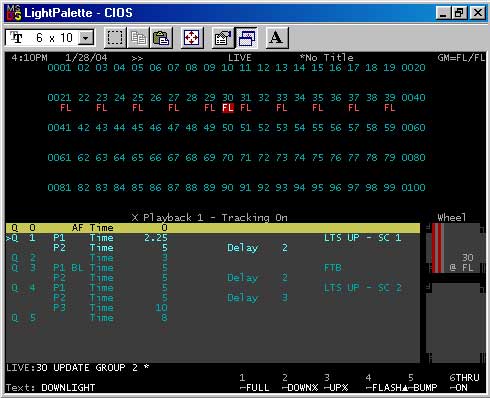
Task: Click softkey 6 THRU ON
Action: click(x=464, y=383)
